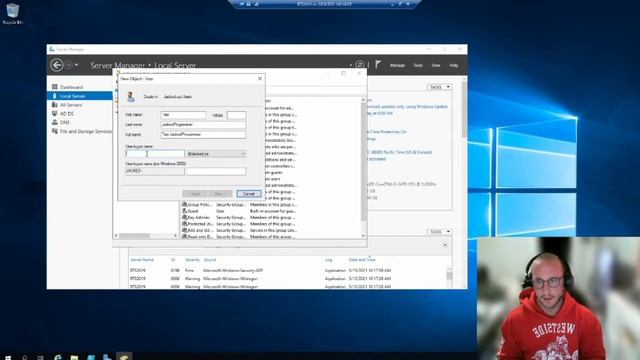Select the Key Admins group row
The image size is (640, 360).
240,218
